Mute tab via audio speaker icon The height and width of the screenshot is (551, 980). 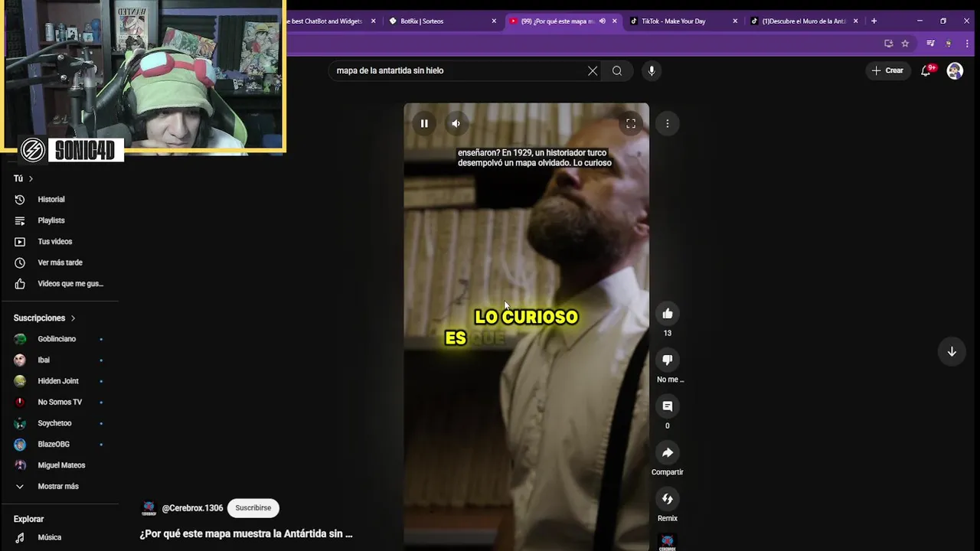click(x=602, y=21)
